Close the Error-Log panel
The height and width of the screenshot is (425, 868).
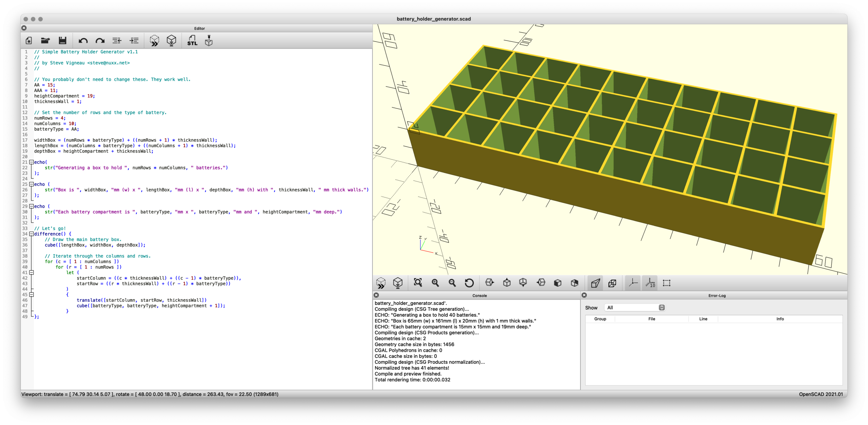click(x=584, y=295)
